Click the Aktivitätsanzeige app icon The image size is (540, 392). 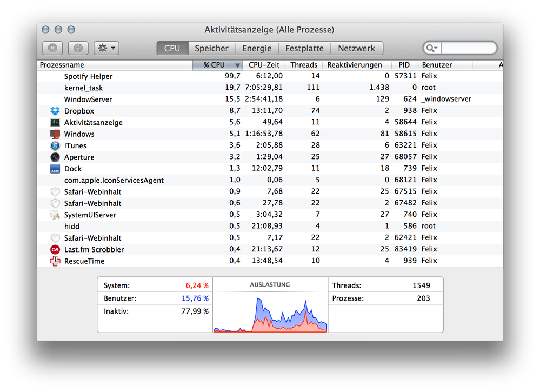tap(55, 123)
